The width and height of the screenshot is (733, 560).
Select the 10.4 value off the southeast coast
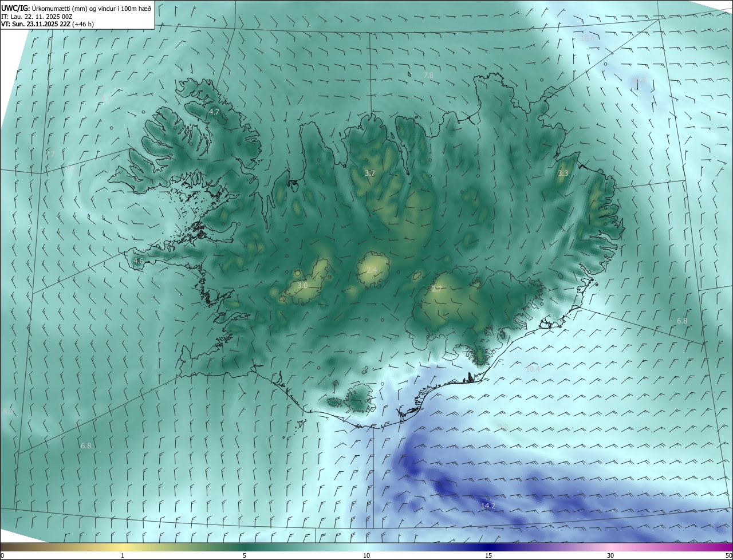click(533, 369)
